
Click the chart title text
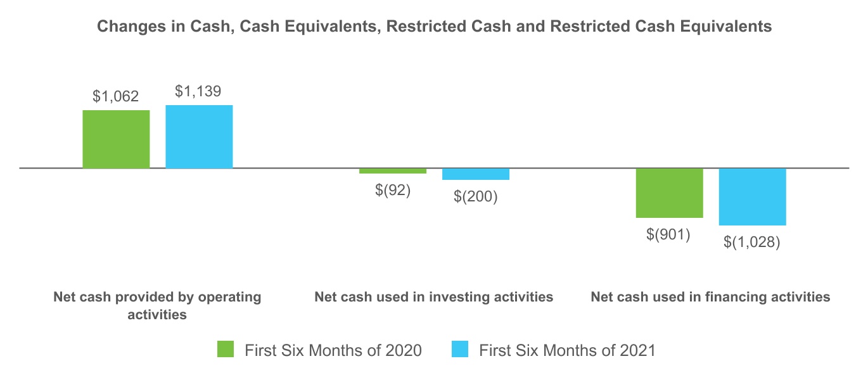click(x=434, y=27)
